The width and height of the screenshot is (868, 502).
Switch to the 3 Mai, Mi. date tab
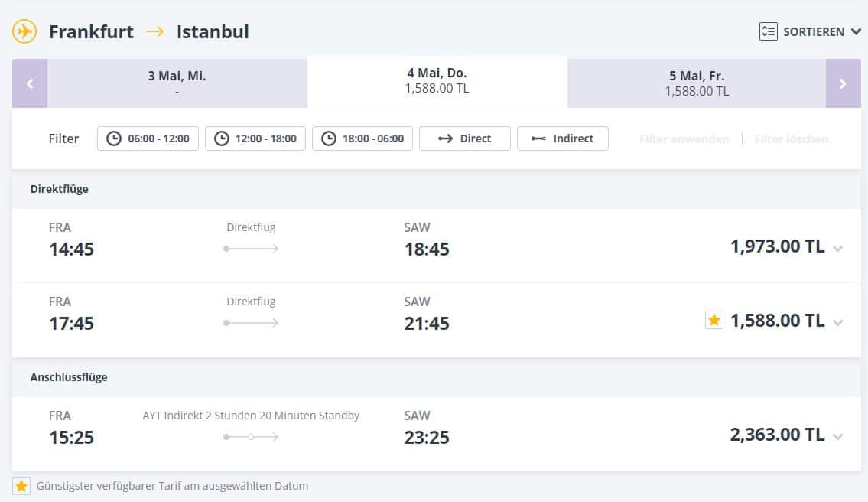click(176, 82)
